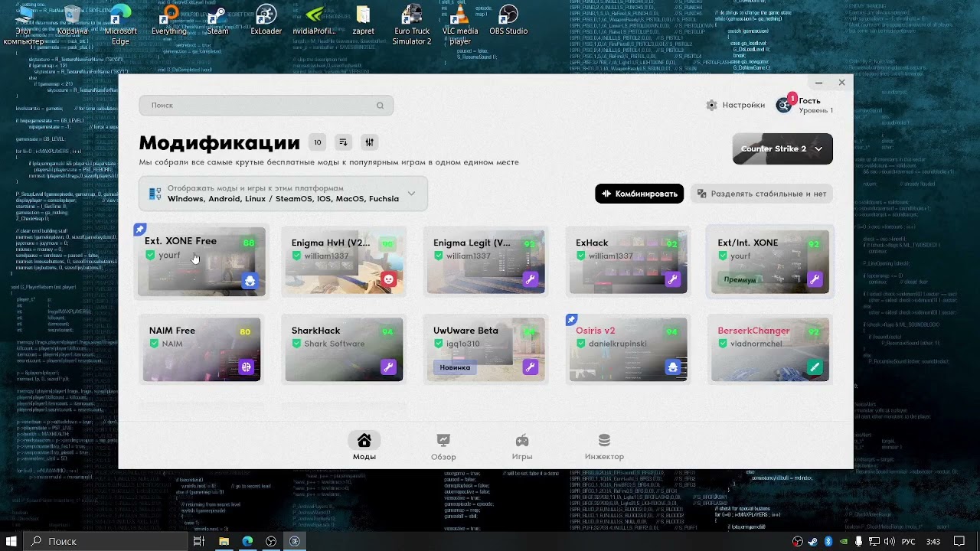Click wrench badge on SharkHack card
Image resolution: width=980 pixels, height=551 pixels.
point(389,367)
